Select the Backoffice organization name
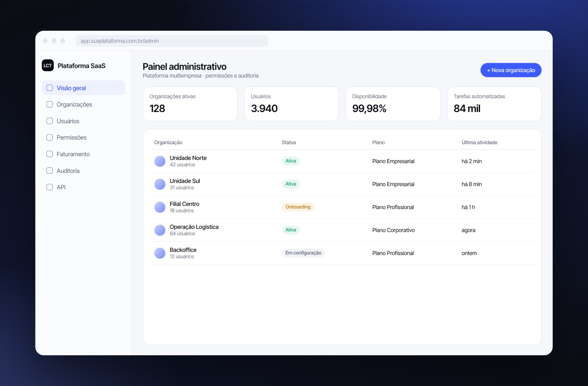Image resolution: width=588 pixels, height=386 pixels. coord(183,250)
